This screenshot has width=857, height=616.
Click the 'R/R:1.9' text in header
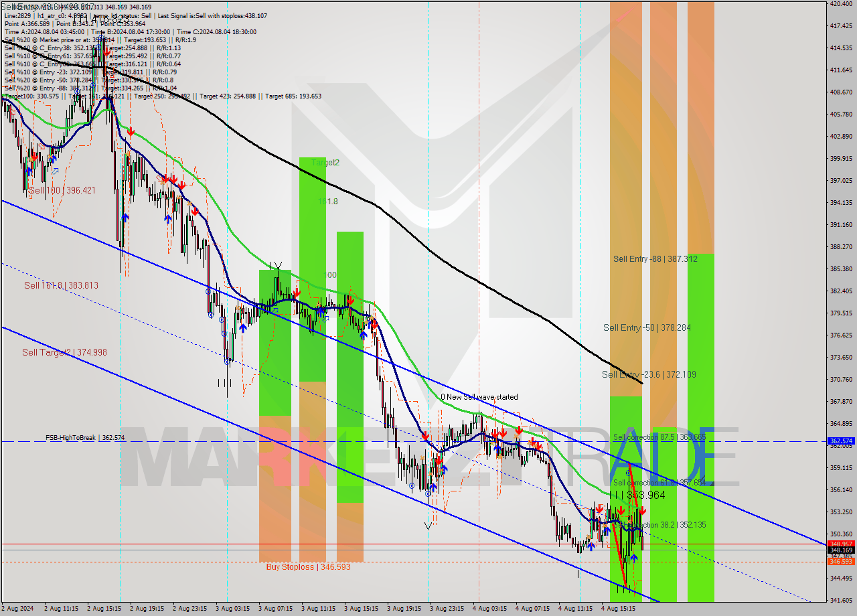pyautogui.click(x=185, y=40)
